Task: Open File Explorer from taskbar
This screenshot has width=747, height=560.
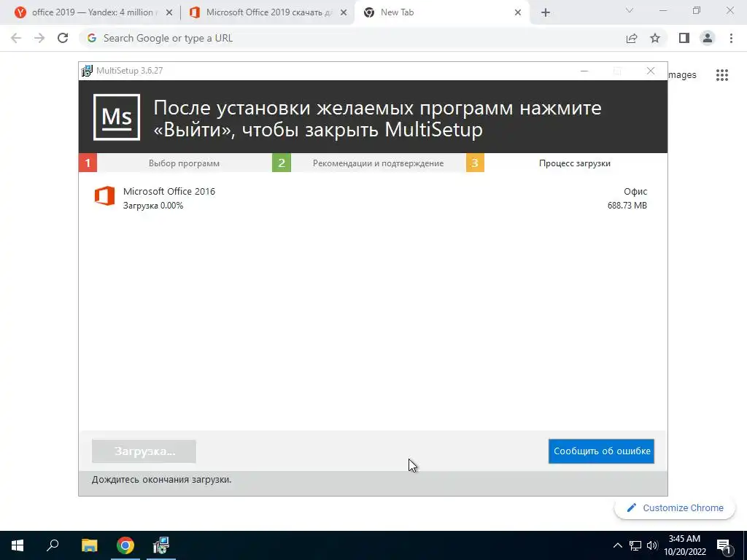Action: point(89,545)
